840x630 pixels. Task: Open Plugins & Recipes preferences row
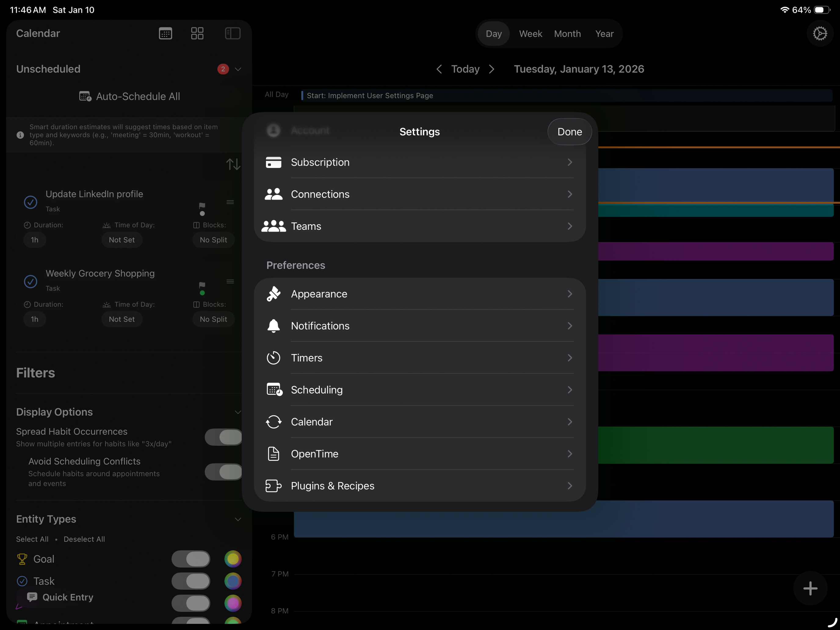(x=420, y=486)
